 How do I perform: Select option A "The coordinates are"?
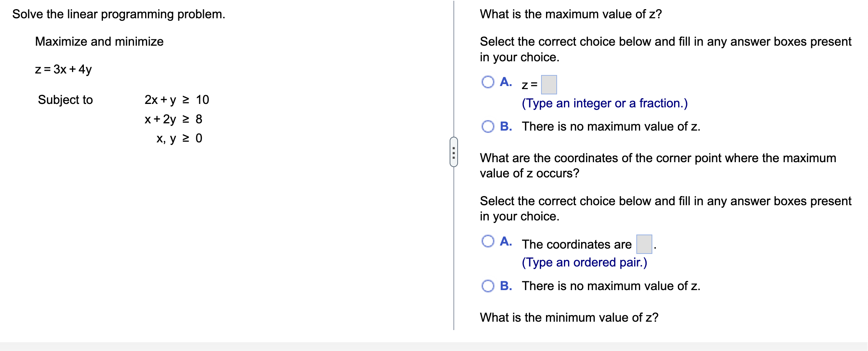coord(488,241)
